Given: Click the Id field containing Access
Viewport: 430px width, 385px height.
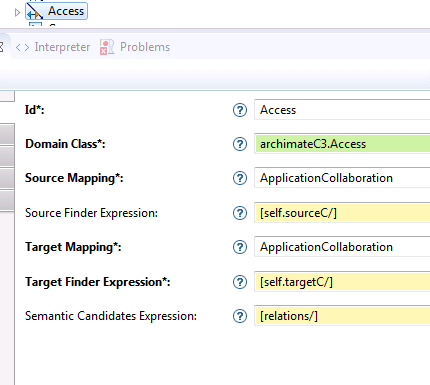Looking at the screenshot, I should point(342,110).
